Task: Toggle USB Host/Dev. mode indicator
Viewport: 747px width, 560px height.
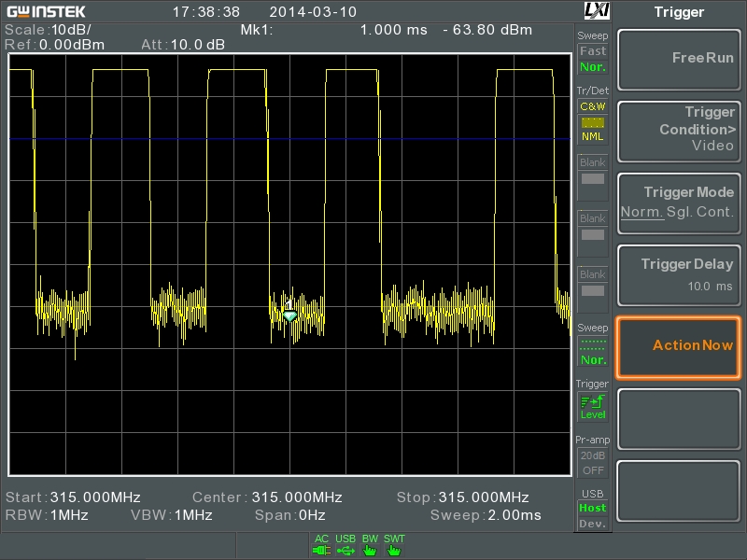Action: [593, 515]
